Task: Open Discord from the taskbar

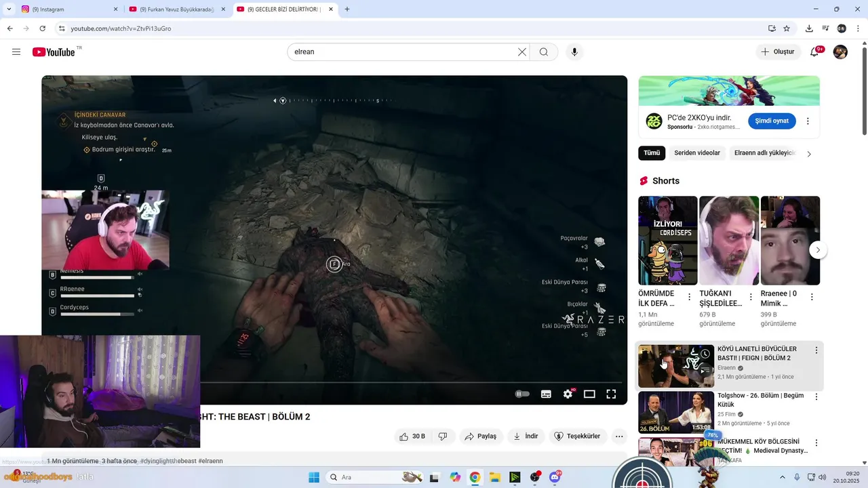Action: [555, 477]
